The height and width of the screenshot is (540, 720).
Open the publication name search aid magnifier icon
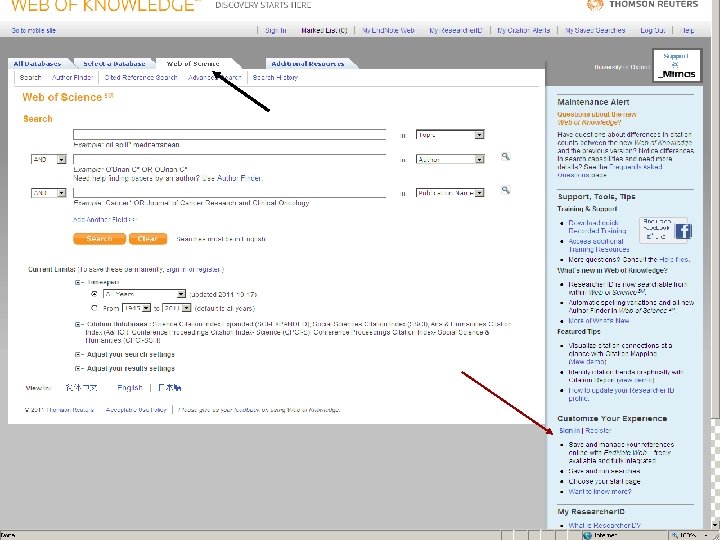tap(506, 190)
